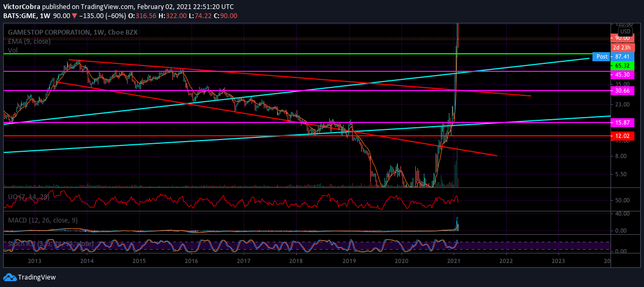Click the 2013 year on time axis
Image resolution: width=644 pixels, height=287 pixels.
tap(35, 261)
